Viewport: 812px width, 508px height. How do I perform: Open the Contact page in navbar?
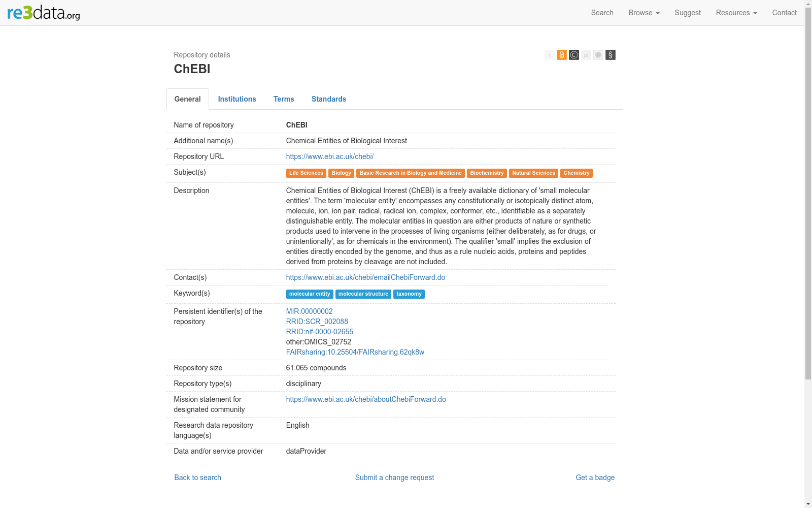(x=784, y=13)
